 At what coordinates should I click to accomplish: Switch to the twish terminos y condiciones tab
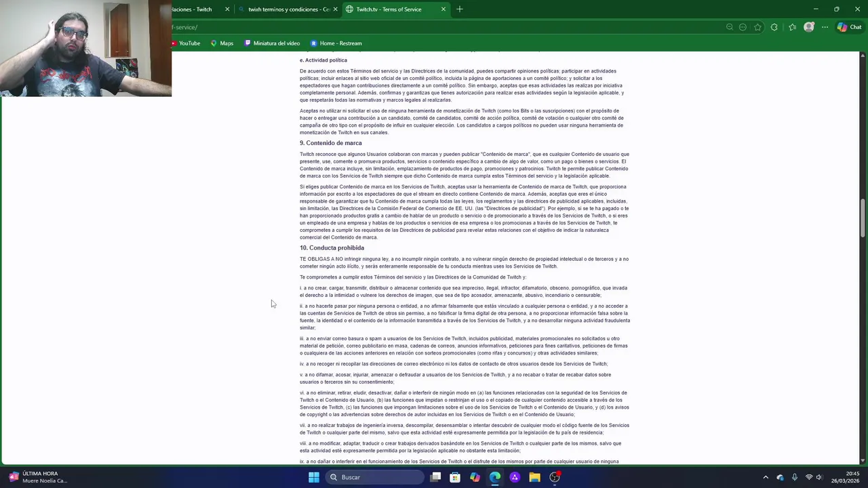[288, 9]
